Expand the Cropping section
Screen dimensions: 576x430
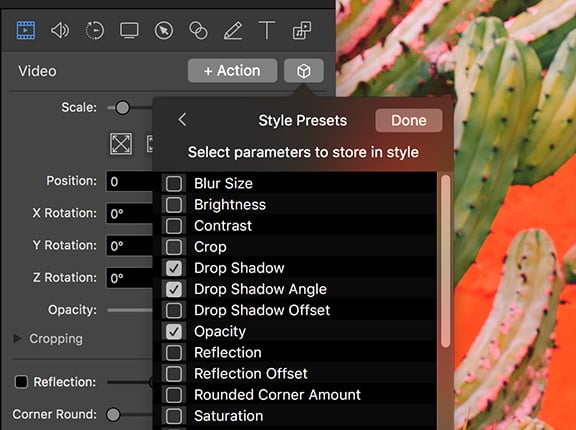tap(17, 339)
